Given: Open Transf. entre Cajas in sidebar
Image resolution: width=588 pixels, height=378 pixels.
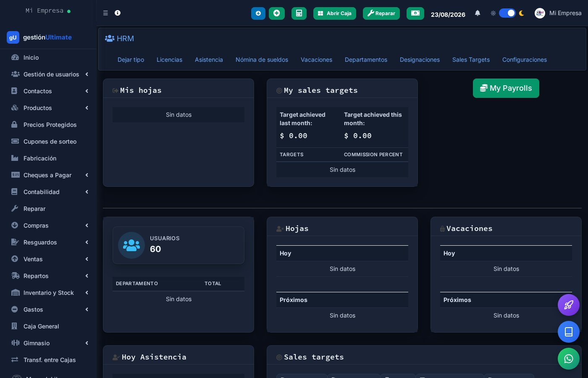Looking at the screenshot, I should coord(48,360).
